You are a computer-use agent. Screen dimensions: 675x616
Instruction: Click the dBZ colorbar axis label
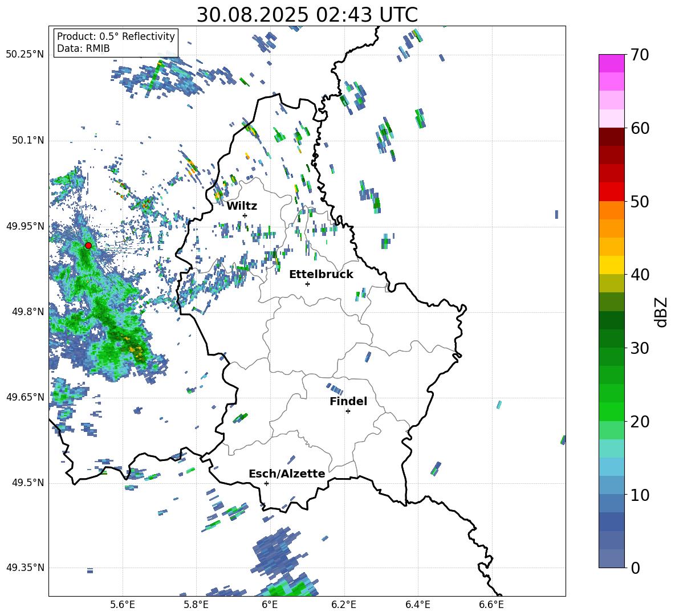(x=662, y=312)
